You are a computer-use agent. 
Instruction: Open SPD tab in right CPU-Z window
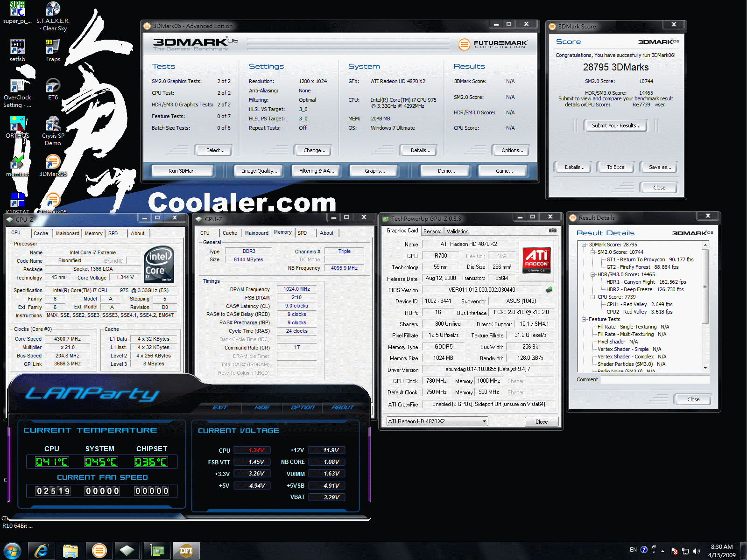click(302, 233)
